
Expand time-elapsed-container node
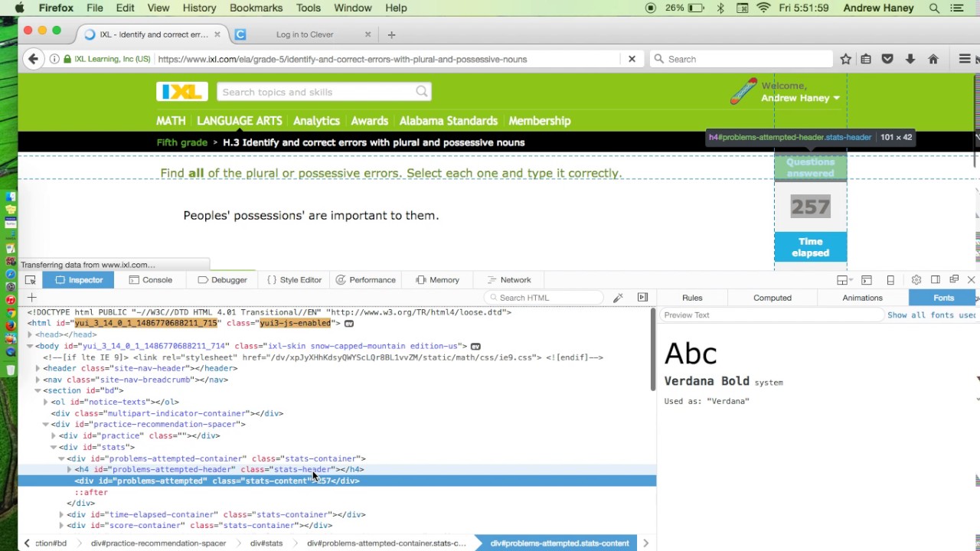click(x=61, y=514)
